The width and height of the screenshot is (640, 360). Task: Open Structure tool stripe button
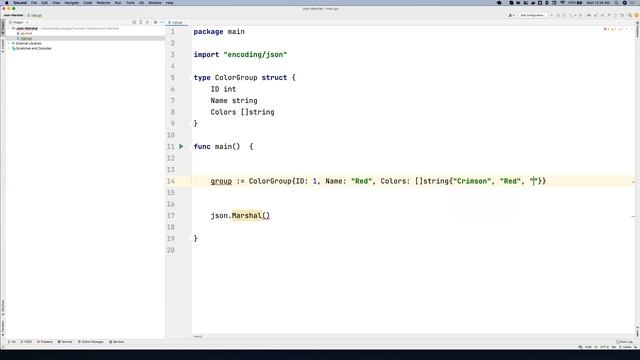[3, 308]
